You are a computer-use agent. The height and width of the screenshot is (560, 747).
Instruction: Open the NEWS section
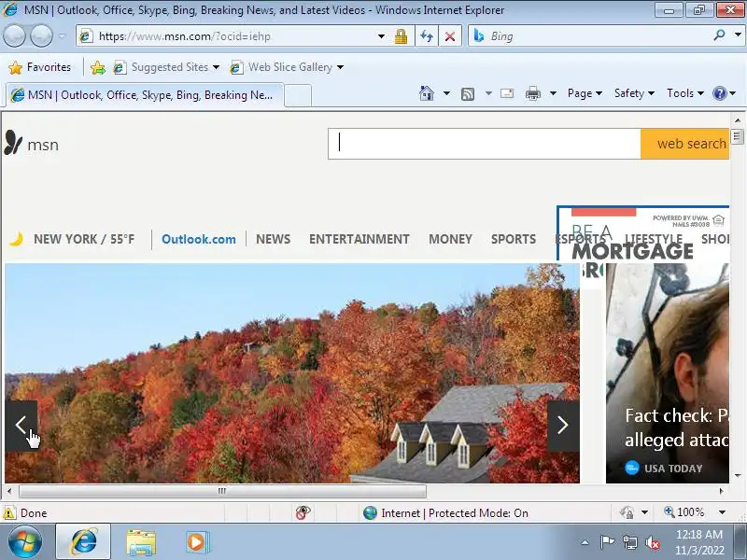tap(273, 239)
